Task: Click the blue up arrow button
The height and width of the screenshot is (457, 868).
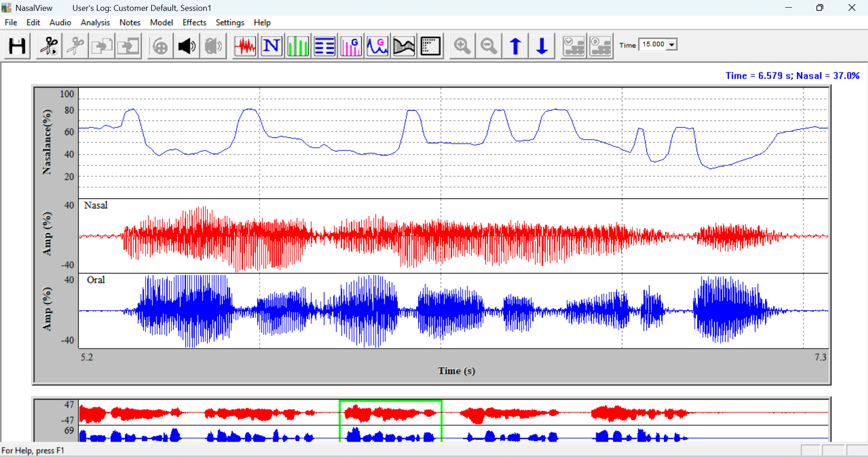Action: click(x=515, y=46)
